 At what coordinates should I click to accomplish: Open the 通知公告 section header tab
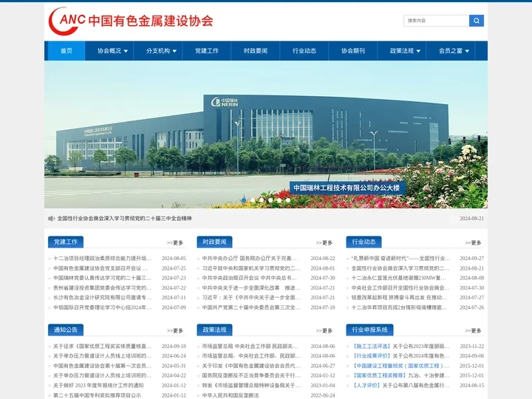[x=66, y=330]
